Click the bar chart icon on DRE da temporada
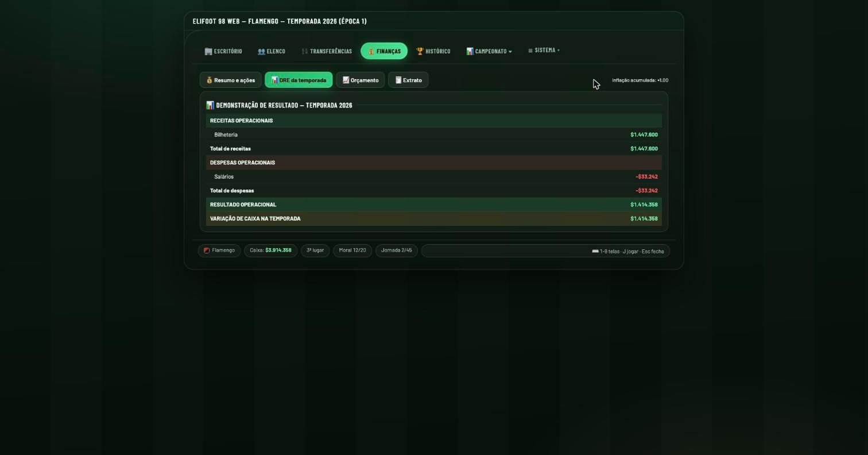The height and width of the screenshot is (455, 868). [274, 80]
